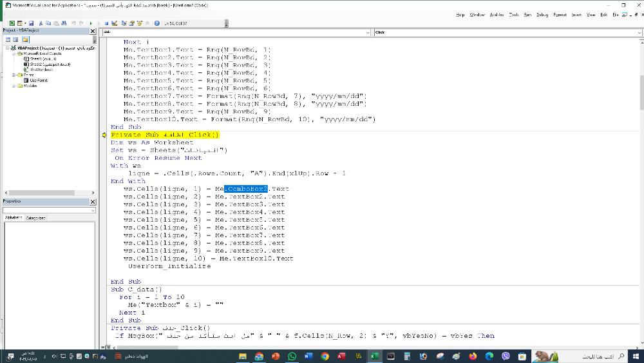
Task: Select ThisWorkbook in the project tree
Action: tap(39, 70)
